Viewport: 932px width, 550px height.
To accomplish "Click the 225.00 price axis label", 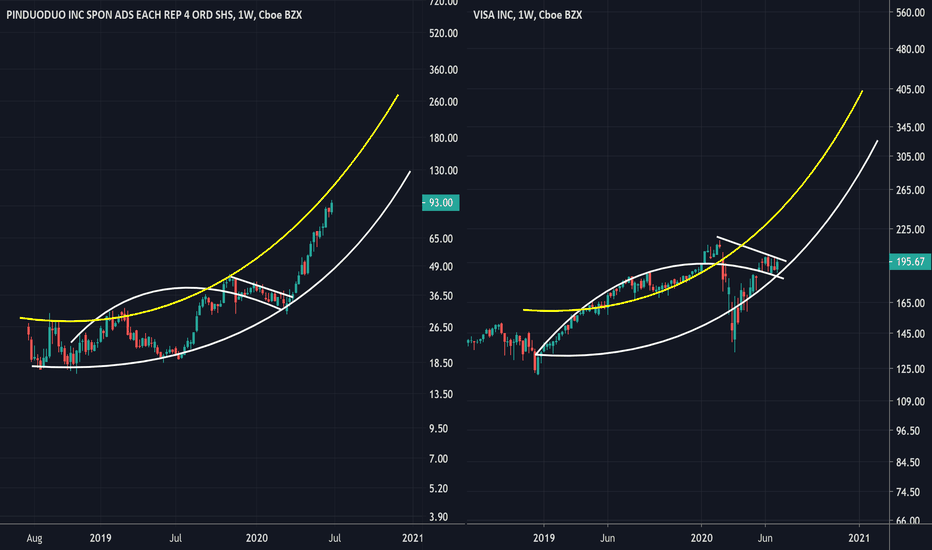I will (911, 230).
